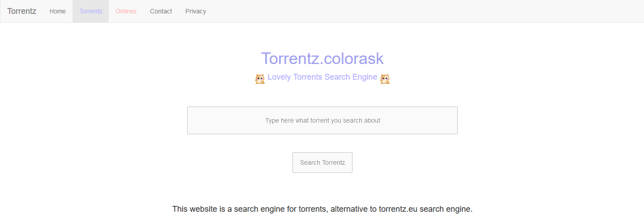Open the Contact page from the navbar
Viewport: 644px width, 218px height.
(x=161, y=11)
